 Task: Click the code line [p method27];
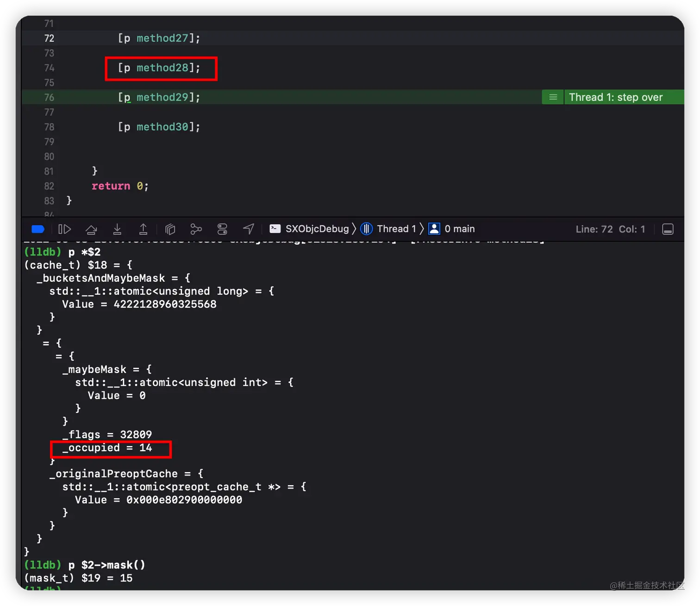click(x=159, y=38)
